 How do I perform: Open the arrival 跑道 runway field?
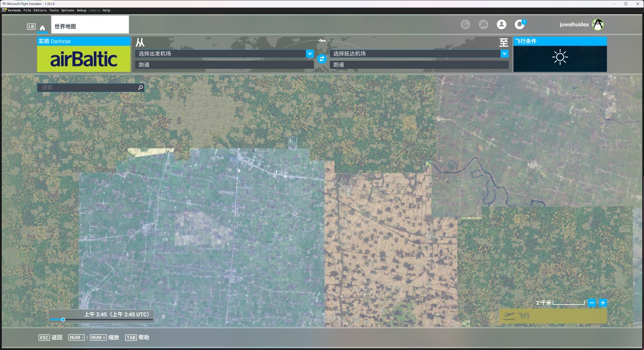coord(419,65)
